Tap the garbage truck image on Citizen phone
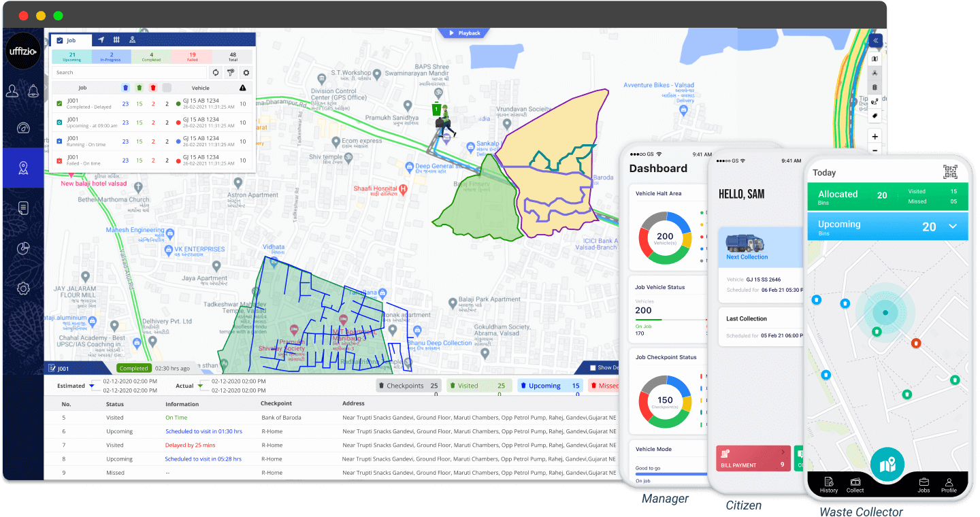Viewport: 980px width, 517px height. tap(745, 244)
